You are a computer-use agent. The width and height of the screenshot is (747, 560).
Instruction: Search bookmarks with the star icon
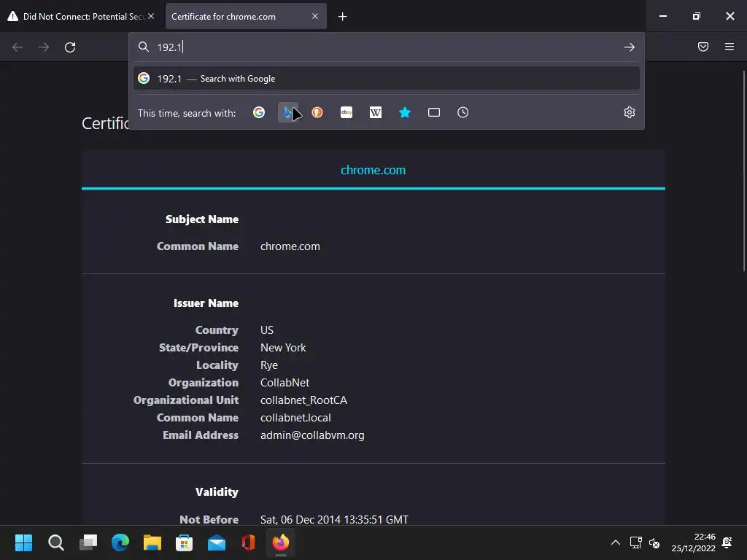point(404,112)
